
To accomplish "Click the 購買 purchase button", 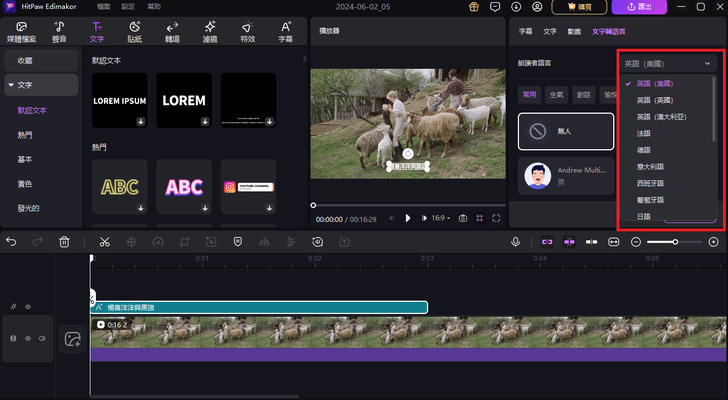I will [x=579, y=7].
